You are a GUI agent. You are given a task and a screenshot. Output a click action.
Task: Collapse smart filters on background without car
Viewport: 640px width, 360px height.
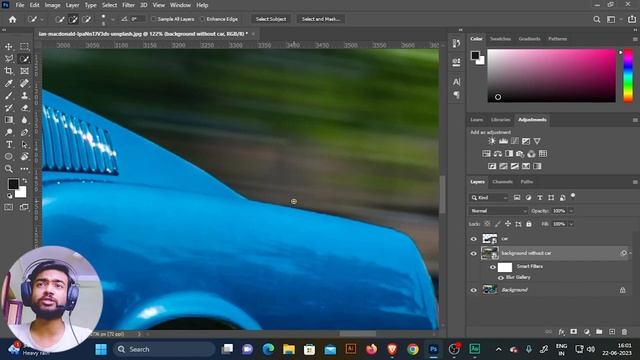pyautogui.click(x=631, y=253)
